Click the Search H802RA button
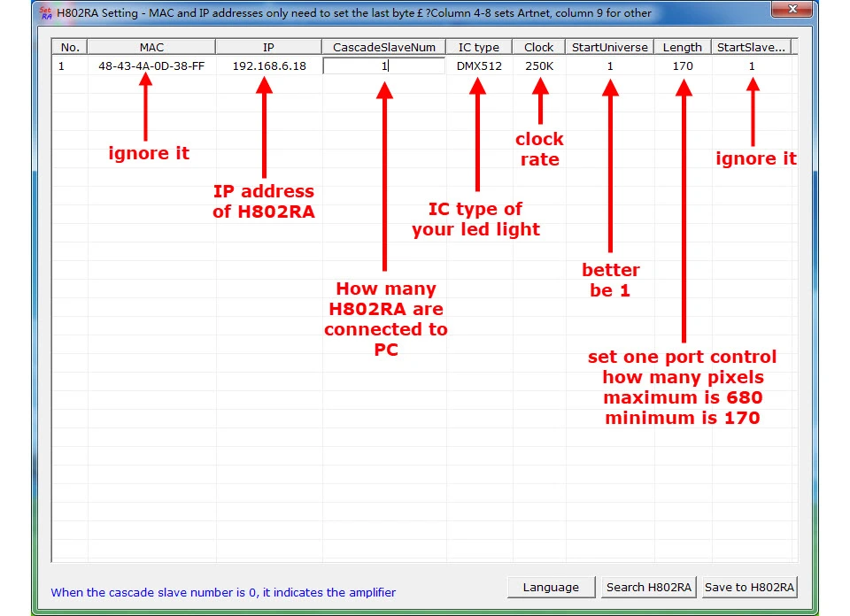Viewport: 850px width, 616px height. pyautogui.click(x=648, y=588)
